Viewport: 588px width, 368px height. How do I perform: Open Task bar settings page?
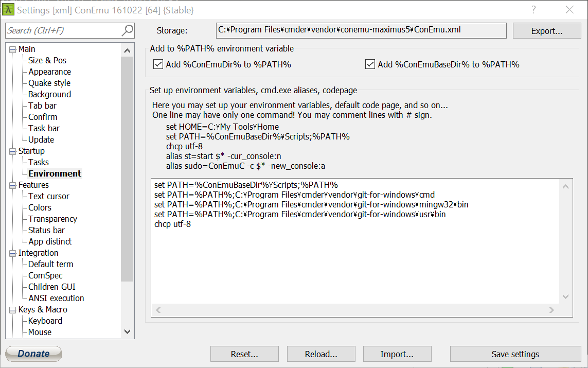coord(44,128)
